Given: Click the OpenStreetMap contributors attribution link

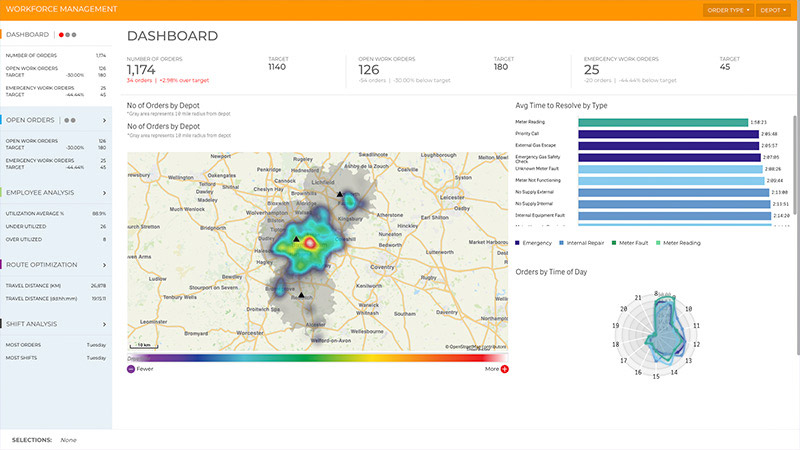Looking at the screenshot, I should pos(476,347).
